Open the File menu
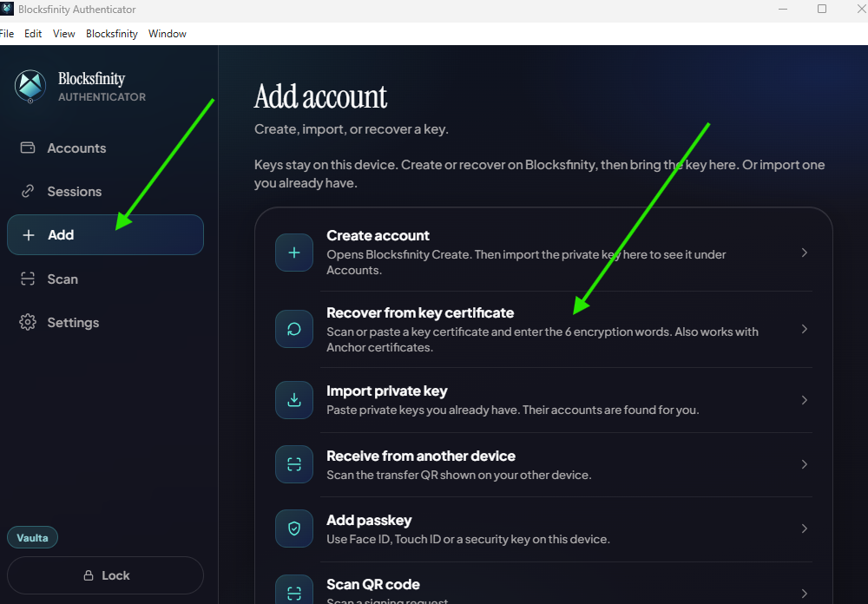The image size is (868, 604). [x=7, y=34]
